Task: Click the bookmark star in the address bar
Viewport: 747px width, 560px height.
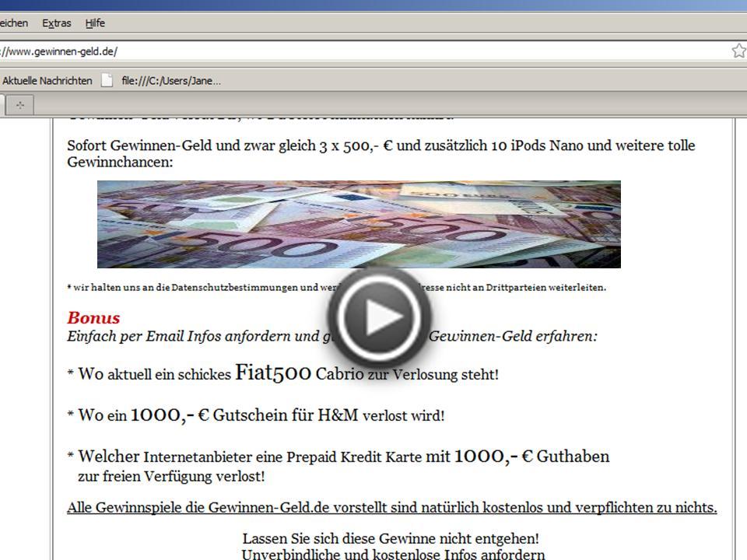Action: [737, 49]
